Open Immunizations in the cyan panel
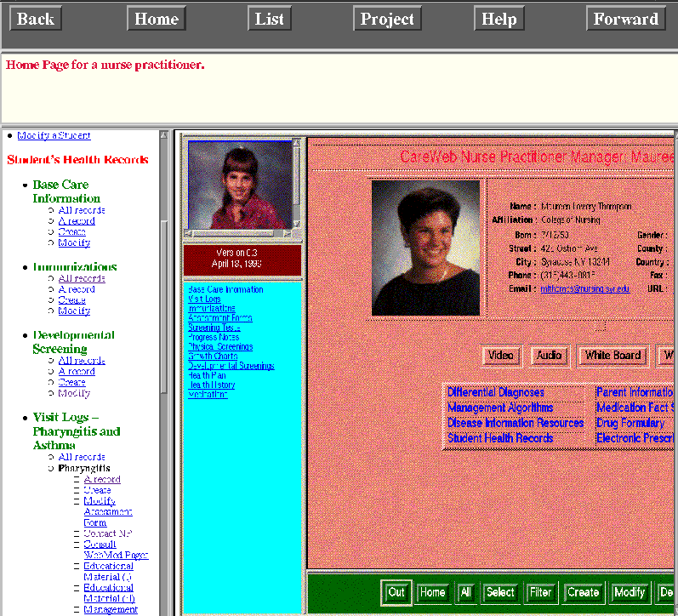The width and height of the screenshot is (678, 616). click(x=212, y=309)
